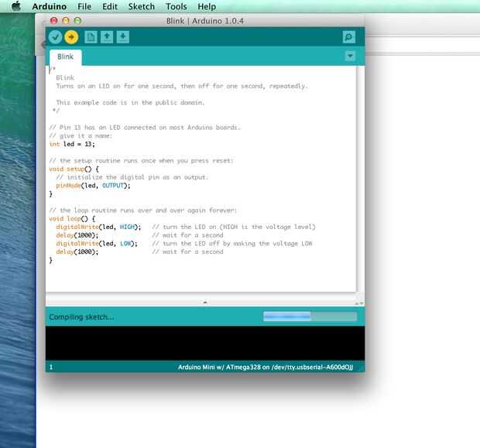Click the comment '// turn the LED on'
The width and height of the screenshot is (480, 448).
[234, 227]
